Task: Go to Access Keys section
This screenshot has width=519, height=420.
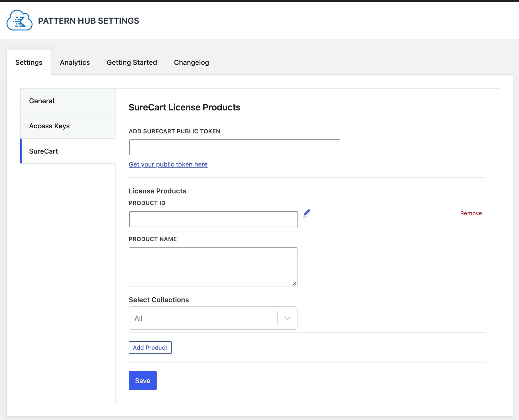Action: tap(68, 126)
